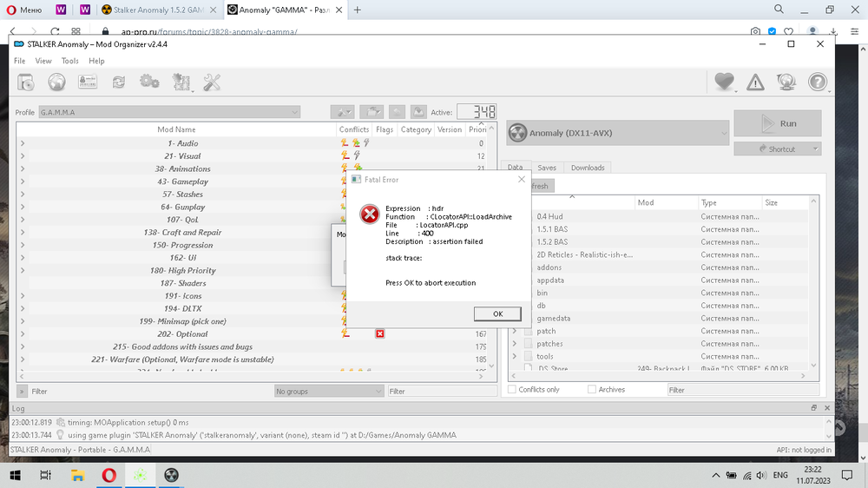Image resolution: width=868 pixels, height=488 pixels.
Task: Click the warning triangle notifications icon
Action: (x=755, y=82)
